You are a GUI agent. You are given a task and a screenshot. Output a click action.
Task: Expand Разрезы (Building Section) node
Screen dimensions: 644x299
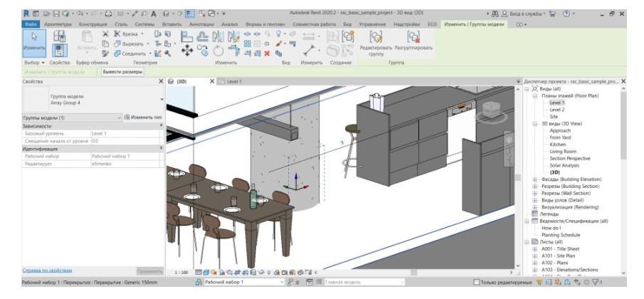coord(535,187)
